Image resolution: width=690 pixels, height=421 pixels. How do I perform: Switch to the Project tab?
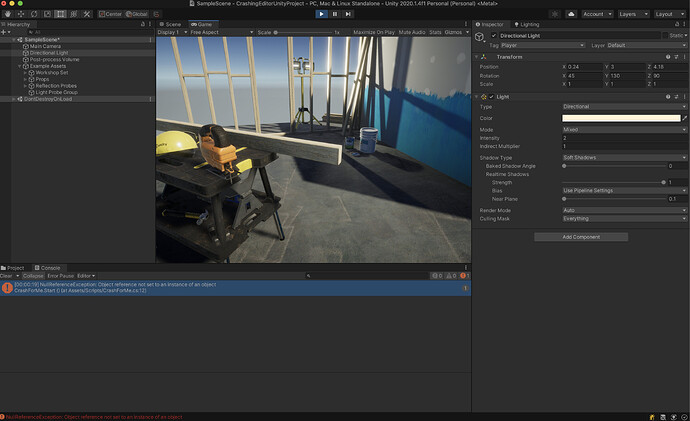point(13,268)
